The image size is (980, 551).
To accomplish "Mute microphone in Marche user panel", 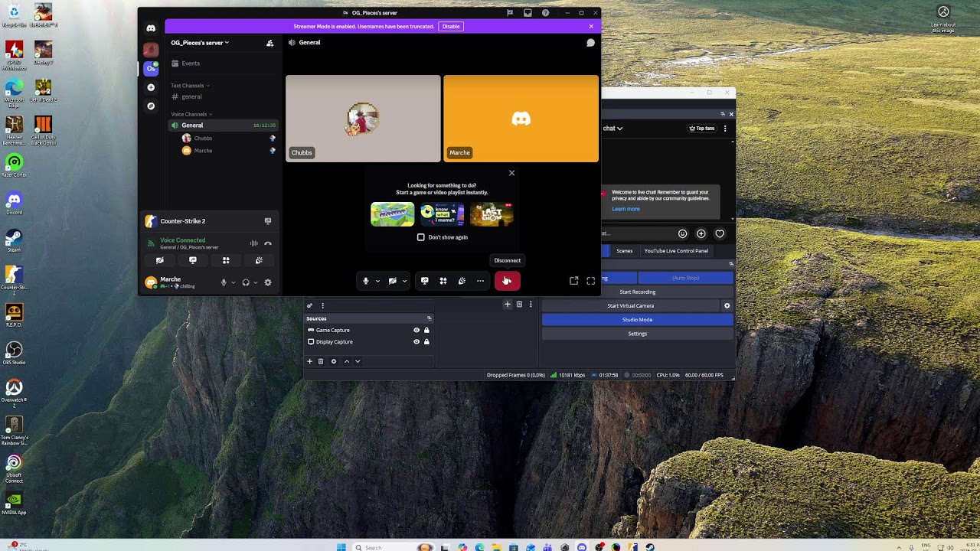I will pyautogui.click(x=224, y=282).
